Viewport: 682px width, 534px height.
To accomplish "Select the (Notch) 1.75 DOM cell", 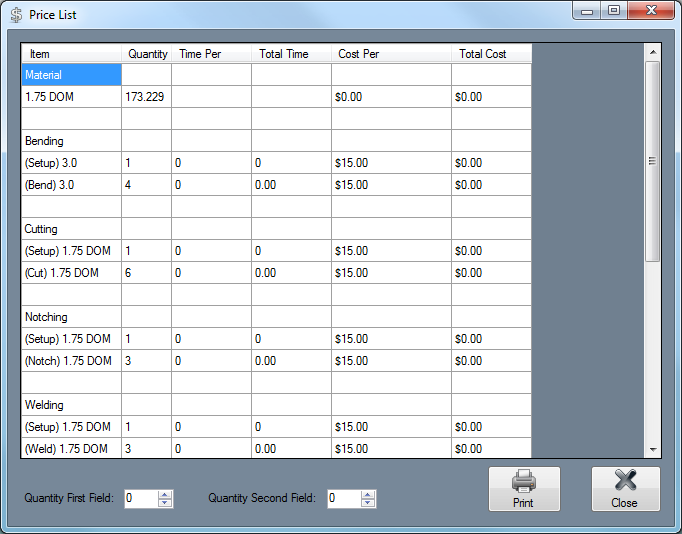I will click(x=71, y=360).
